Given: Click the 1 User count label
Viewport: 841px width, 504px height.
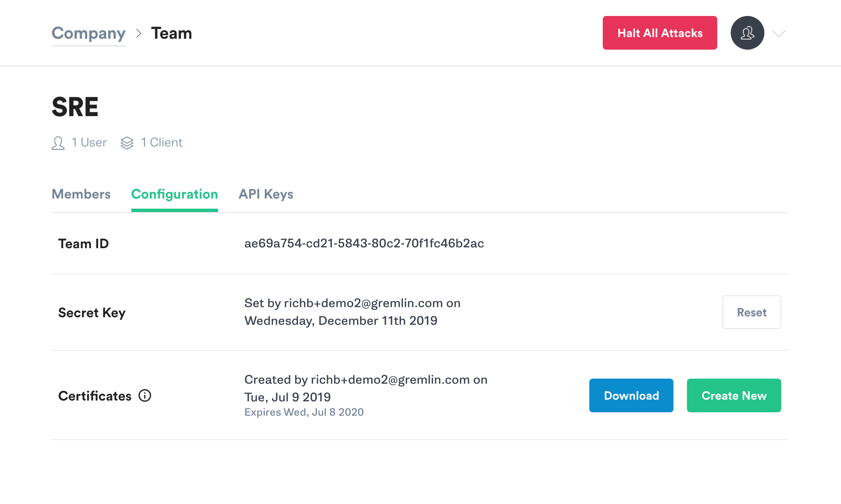Looking at the screenshot, I should point(89,142).
